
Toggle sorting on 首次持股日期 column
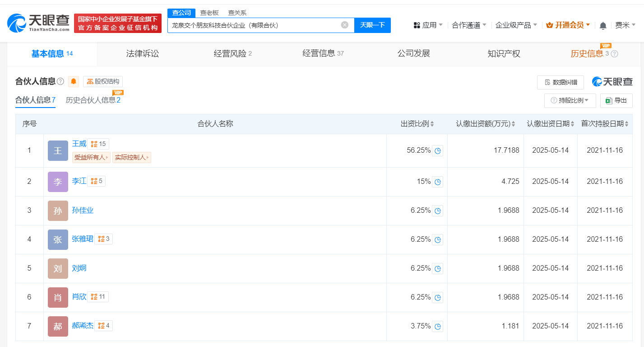pos(625,123)
